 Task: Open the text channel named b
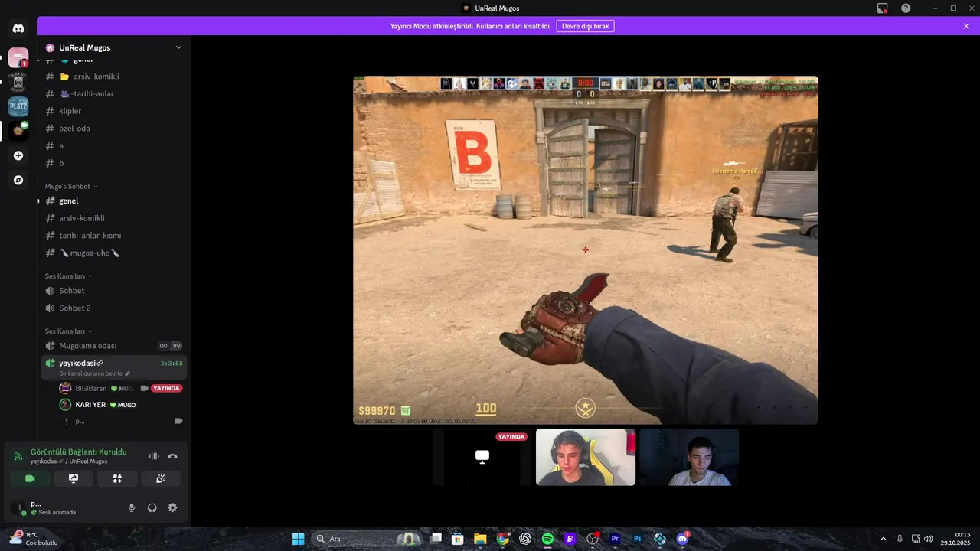(114, 163)
